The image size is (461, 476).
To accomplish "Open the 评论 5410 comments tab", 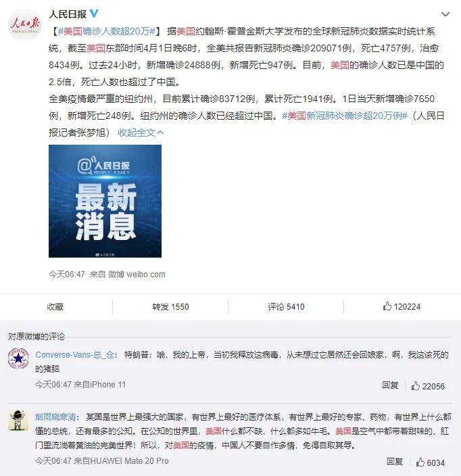I will (x=286, y=306).
